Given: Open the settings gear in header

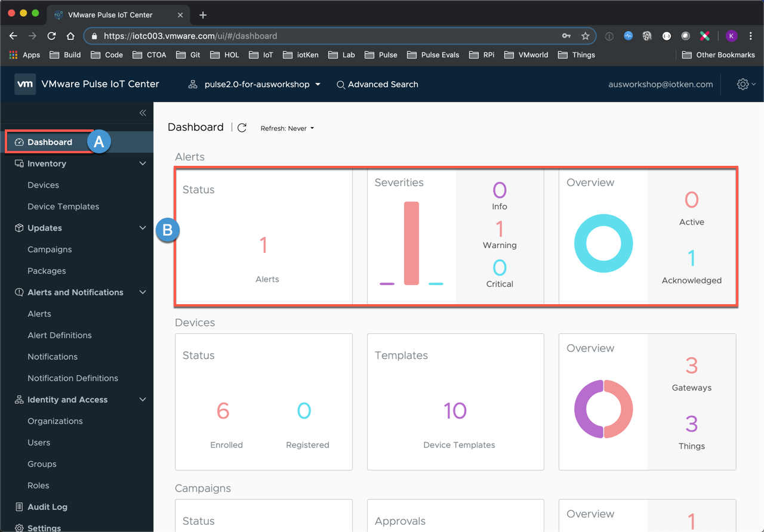Looking at the screenshot, I should click(x=743, y=85).
